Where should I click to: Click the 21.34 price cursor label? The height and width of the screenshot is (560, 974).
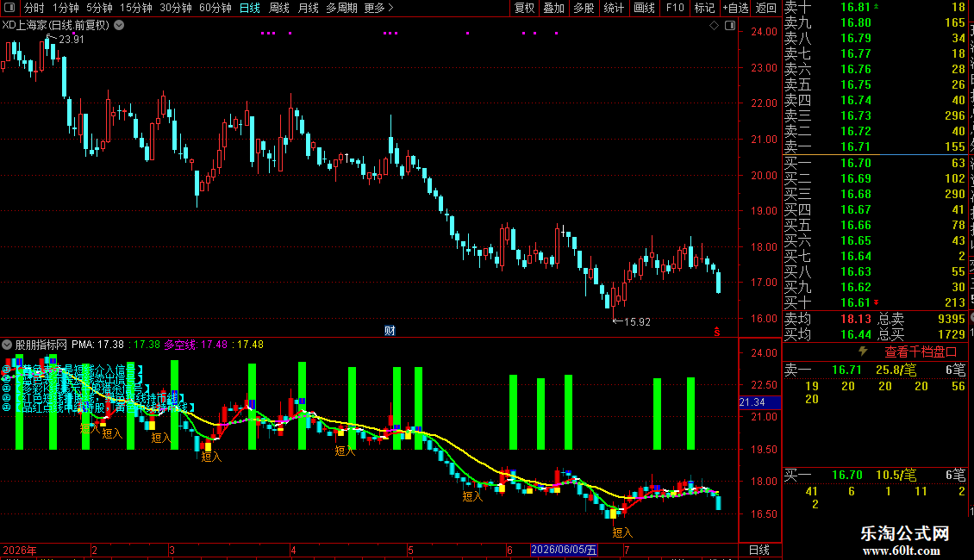pos(752,402)
